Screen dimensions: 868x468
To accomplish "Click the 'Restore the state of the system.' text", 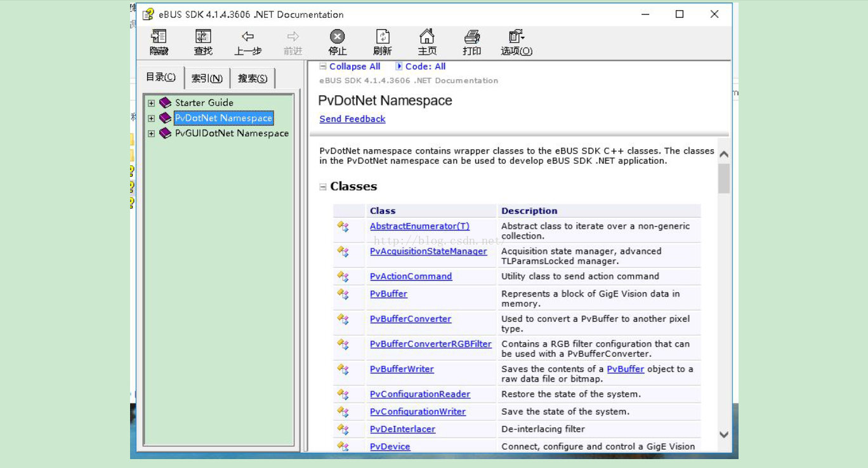I will 571,394.
